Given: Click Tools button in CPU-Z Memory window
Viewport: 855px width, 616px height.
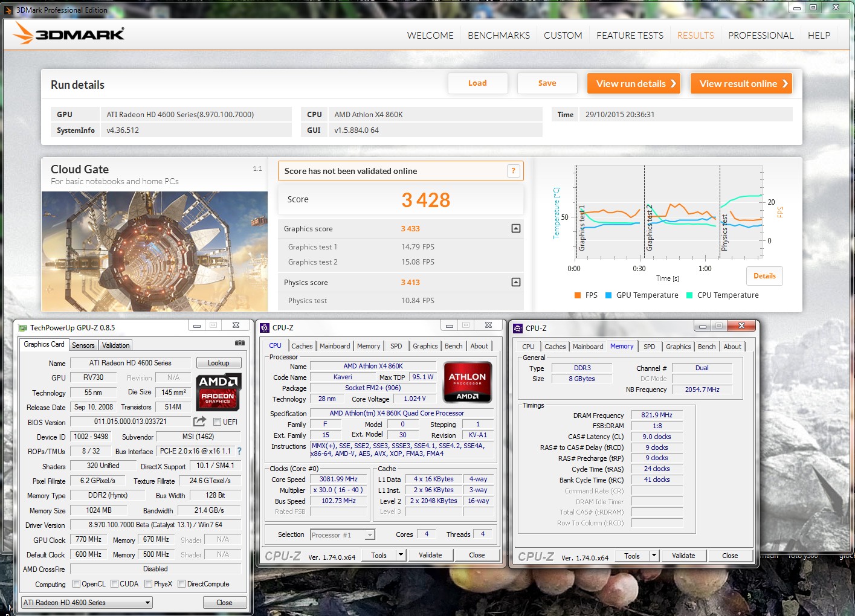Looking at the screenshot, I should point(632,556).
